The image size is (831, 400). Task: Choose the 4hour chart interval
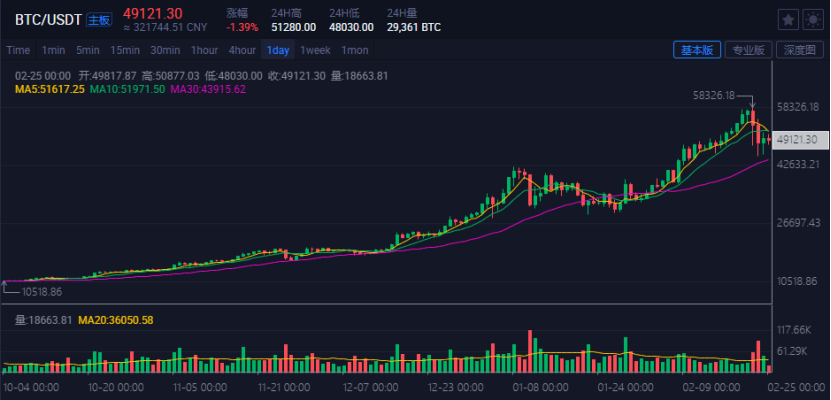click(242, 50)
